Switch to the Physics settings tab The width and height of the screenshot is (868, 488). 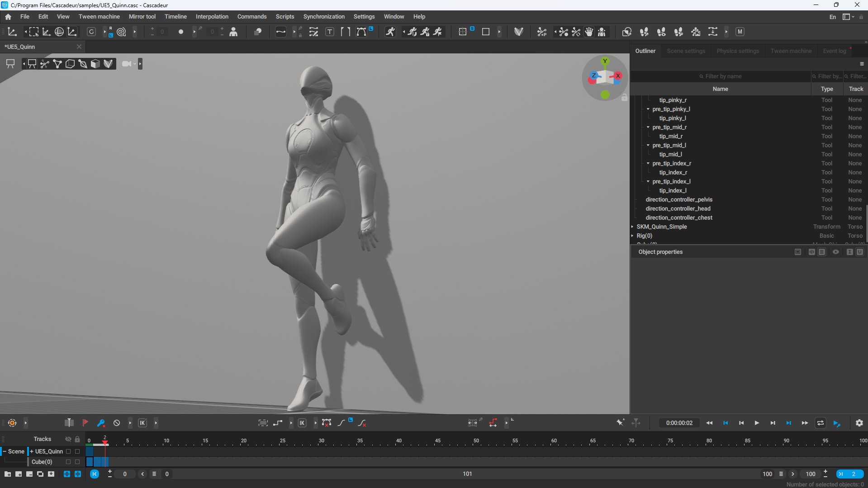click(738, 51)
